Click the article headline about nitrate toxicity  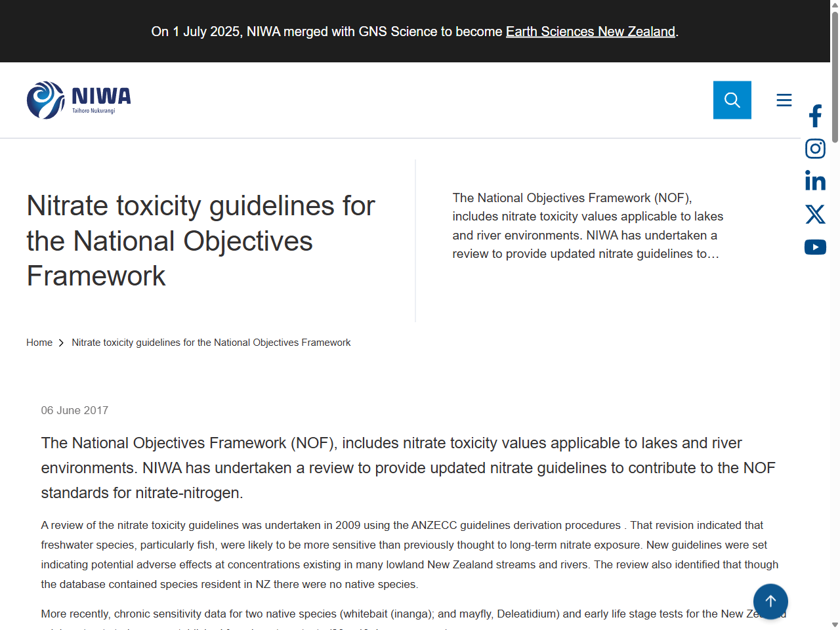coord(200,241)
